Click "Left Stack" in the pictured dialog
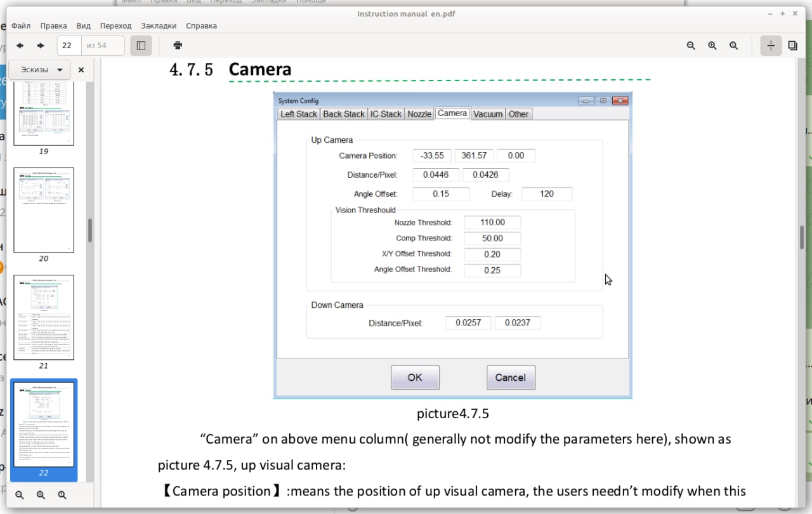Screen dimensions: 812x514 click(299, 114)
